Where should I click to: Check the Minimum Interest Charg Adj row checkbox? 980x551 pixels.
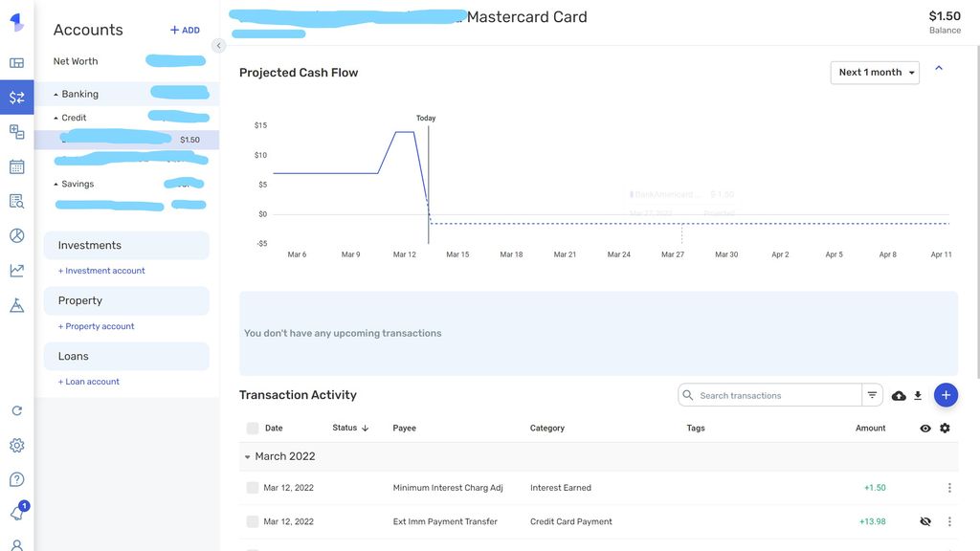pyautogui.click(x=253, y=487)
